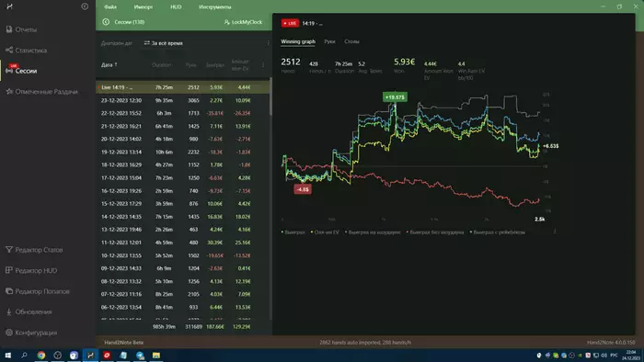Toggle the Выиграл legend series
Image resolution: width=644 pixels, height=362 pixels.
293,232
